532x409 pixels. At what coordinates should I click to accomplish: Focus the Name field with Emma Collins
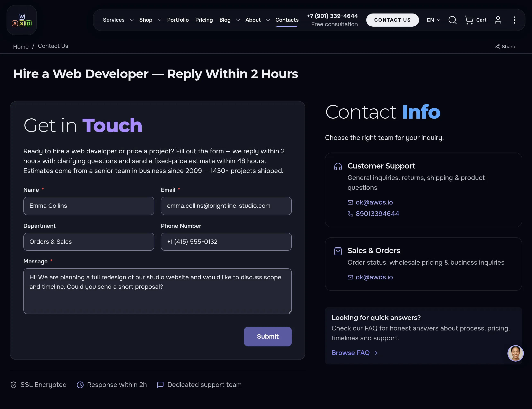coord(89,206)
